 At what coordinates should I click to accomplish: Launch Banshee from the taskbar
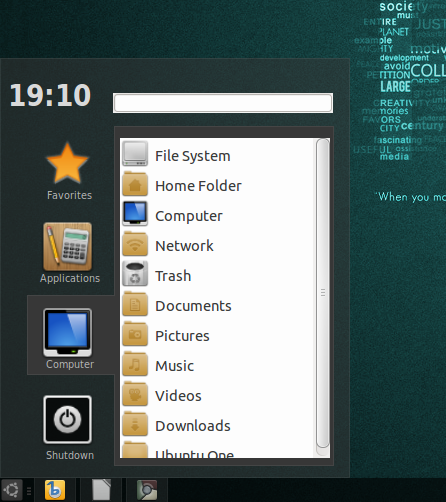click(x=55, y=490)
